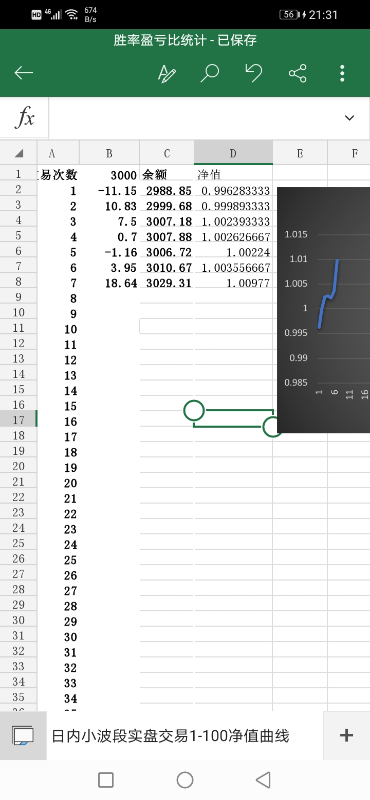Select cell containing 0.996283333

point(233,190)
